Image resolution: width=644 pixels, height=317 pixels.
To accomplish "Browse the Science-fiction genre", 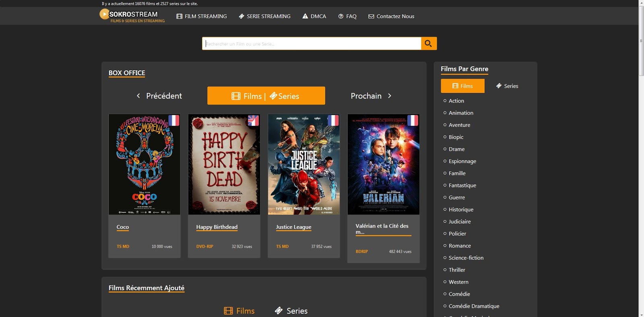I will point(466,257).
